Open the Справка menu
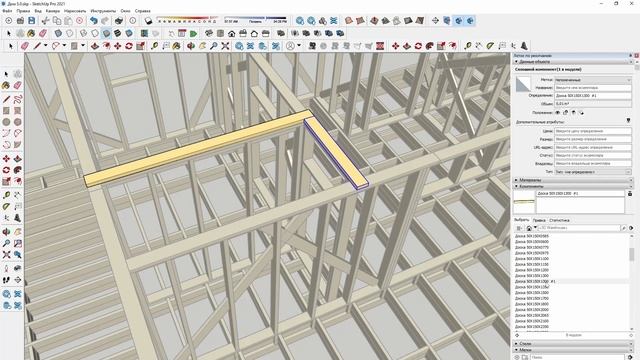The height and width of the screenshot is (360, 640). (142, 11)
